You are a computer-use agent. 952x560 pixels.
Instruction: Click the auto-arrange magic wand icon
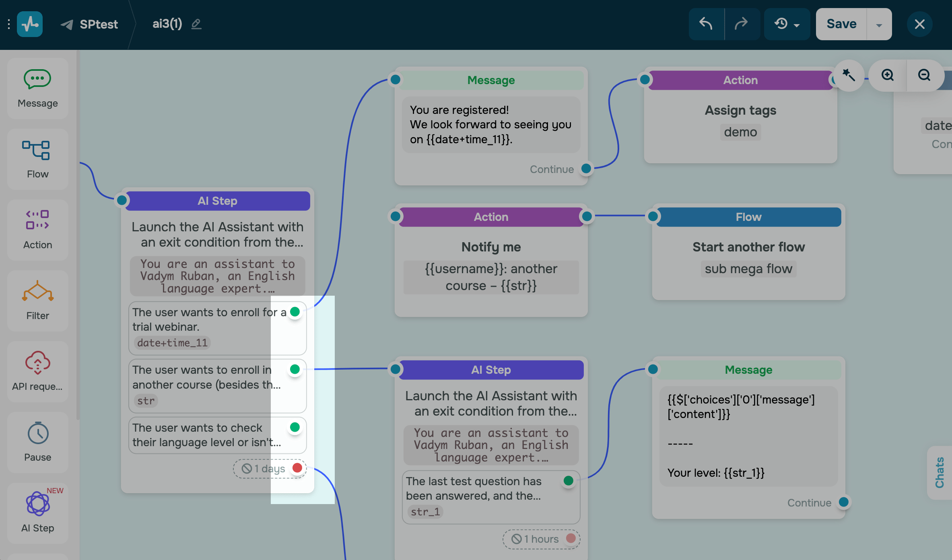point(849,75)
